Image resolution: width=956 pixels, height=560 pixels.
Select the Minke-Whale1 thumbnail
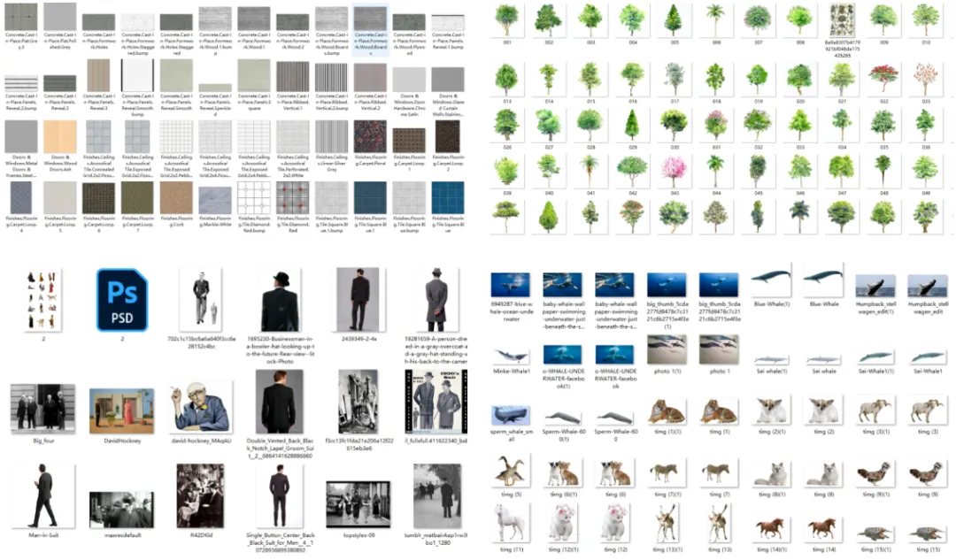[511, 356]
